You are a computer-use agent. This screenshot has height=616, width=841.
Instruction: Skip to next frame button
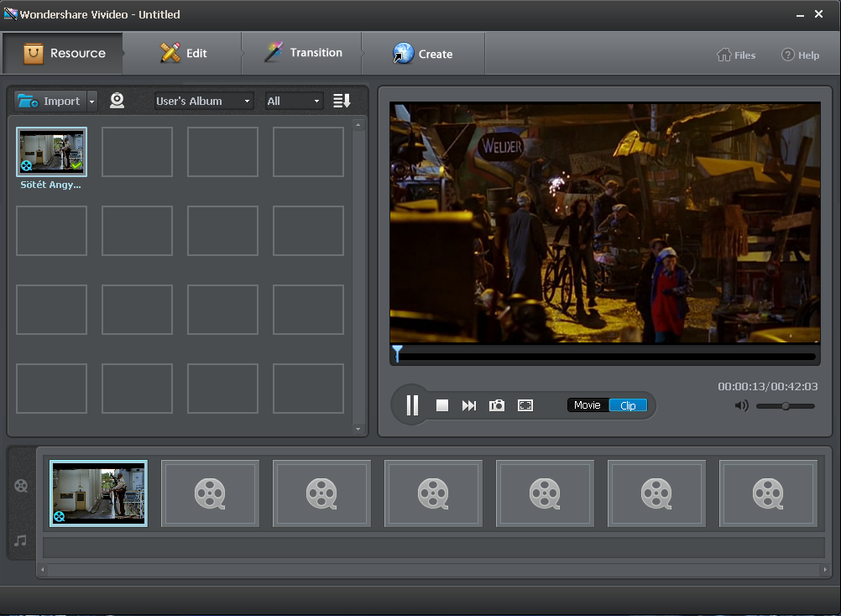coord(469,406)
